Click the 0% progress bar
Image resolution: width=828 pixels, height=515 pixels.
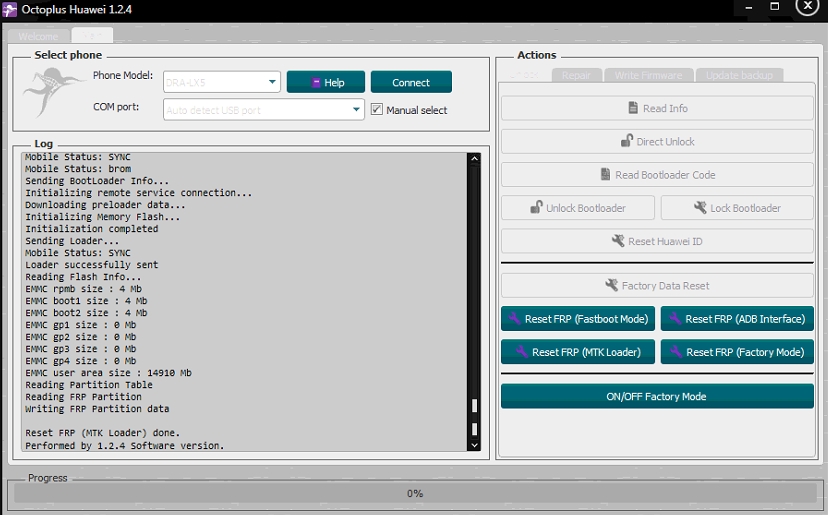pyautogui.click(x=415, y=493)
